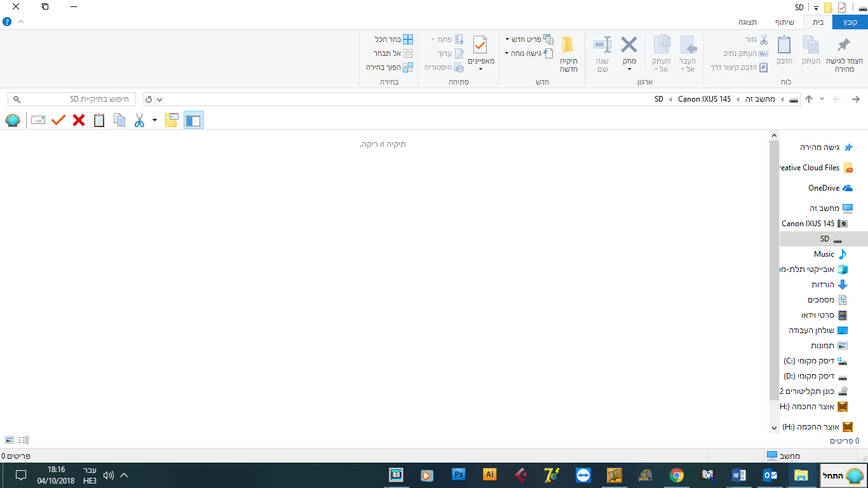This screenshot has width=868, height=488.
Task: Click the ribbon Copy (העתק) button
Action: 810,51
